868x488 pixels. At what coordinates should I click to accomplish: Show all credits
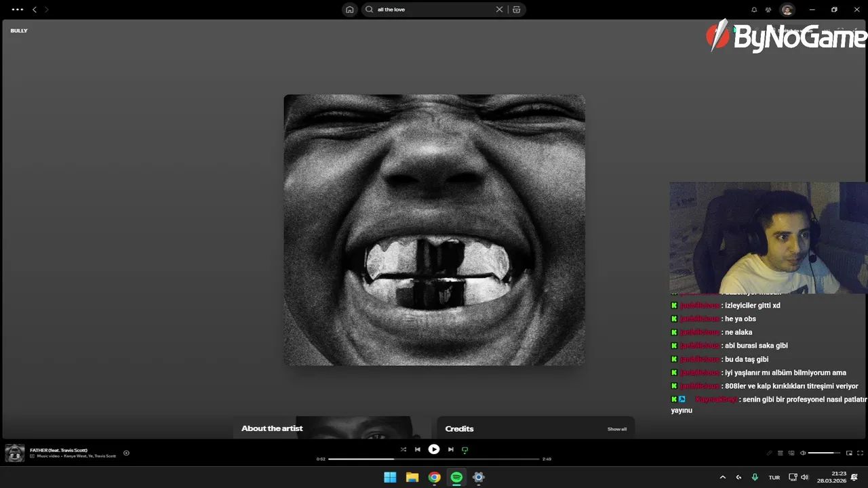pos(617,429)
